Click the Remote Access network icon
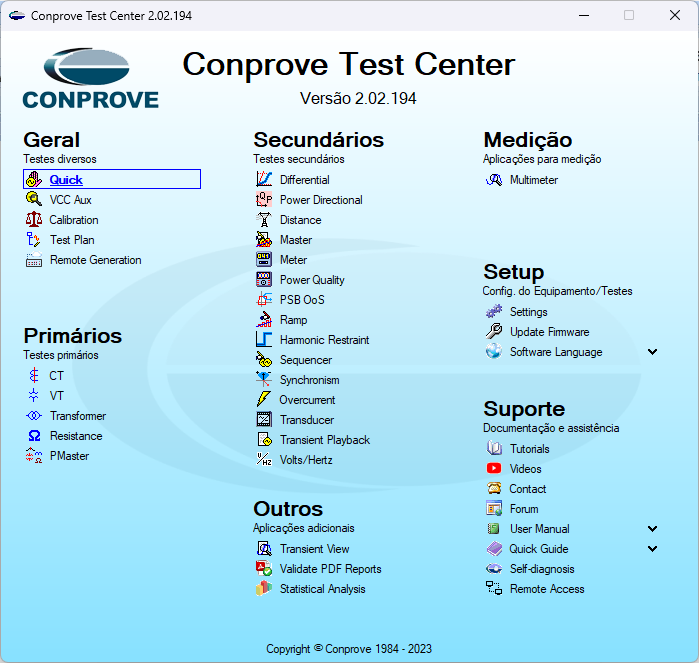The width and height of the screenshot is (699, 663). (x=494, y=589)
